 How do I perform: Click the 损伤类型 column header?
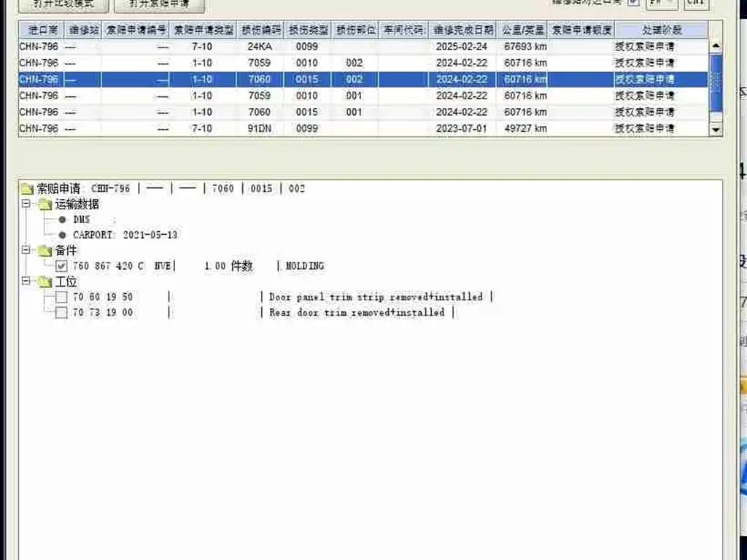309,30
